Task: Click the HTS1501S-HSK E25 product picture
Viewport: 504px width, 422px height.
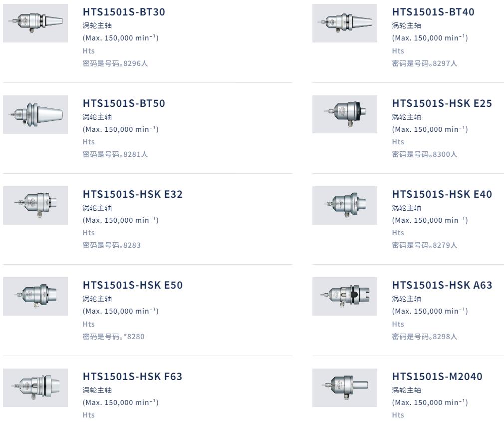Action: [x=345, y=114]
